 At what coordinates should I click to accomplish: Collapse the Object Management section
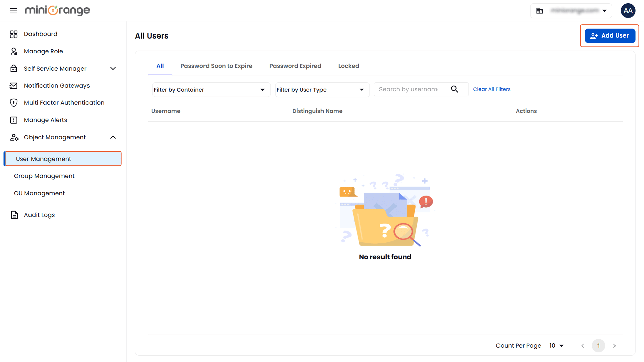(113, 137)
